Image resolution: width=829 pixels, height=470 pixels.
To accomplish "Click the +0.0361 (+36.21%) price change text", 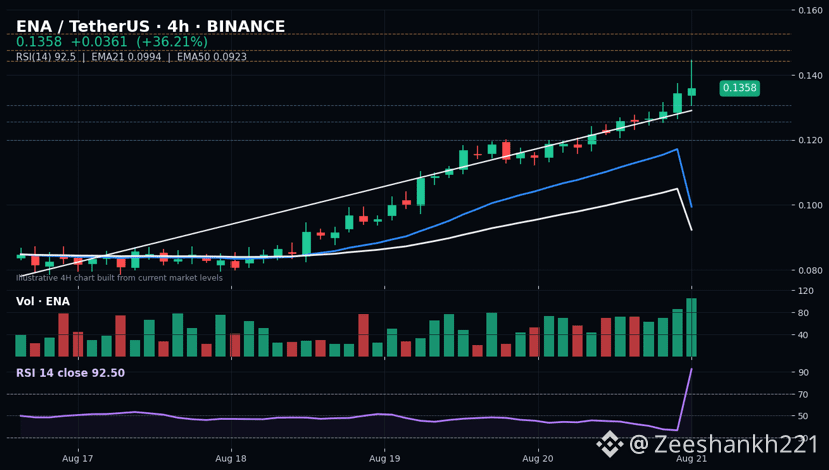I will (139, 42).
